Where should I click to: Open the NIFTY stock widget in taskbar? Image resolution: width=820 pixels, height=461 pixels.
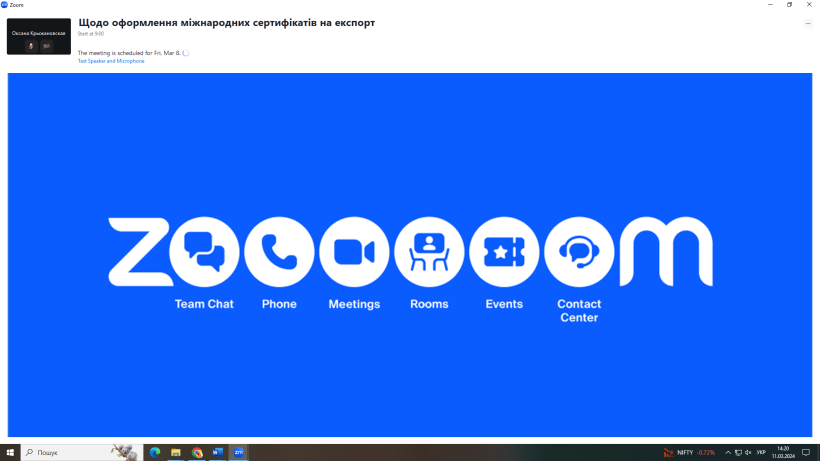coord(690,453)
